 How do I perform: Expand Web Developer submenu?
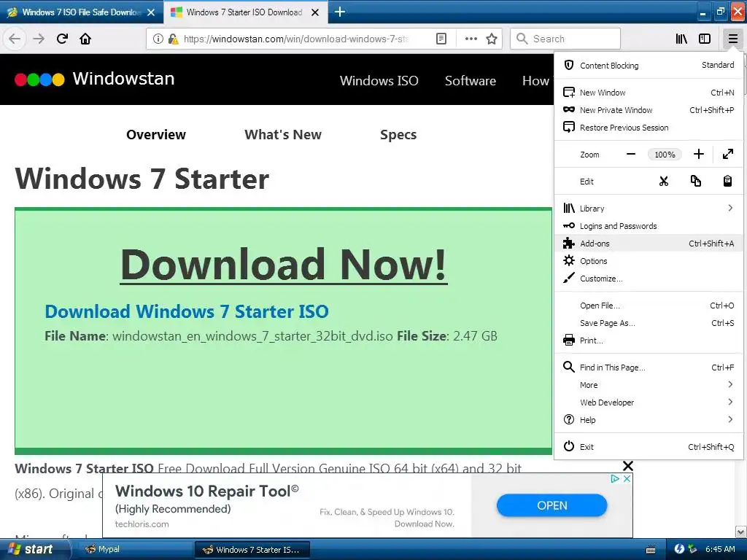pos(649,402)
